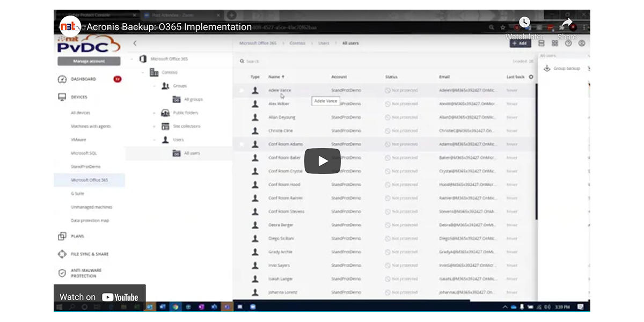Open the Devices section
Screen dimensions: 644x322
pos(79,97)
